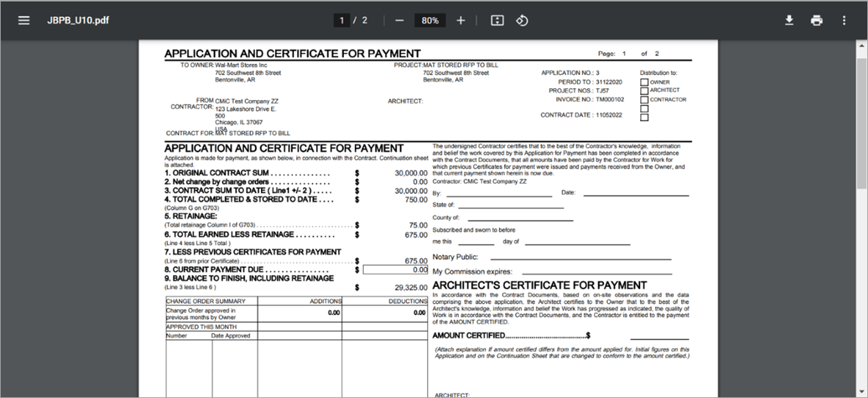The width and height of the screenshot is (868, 398).
Task: Click the blank checkbox directly below CONTRACTOR
Action: pos(644,109)
